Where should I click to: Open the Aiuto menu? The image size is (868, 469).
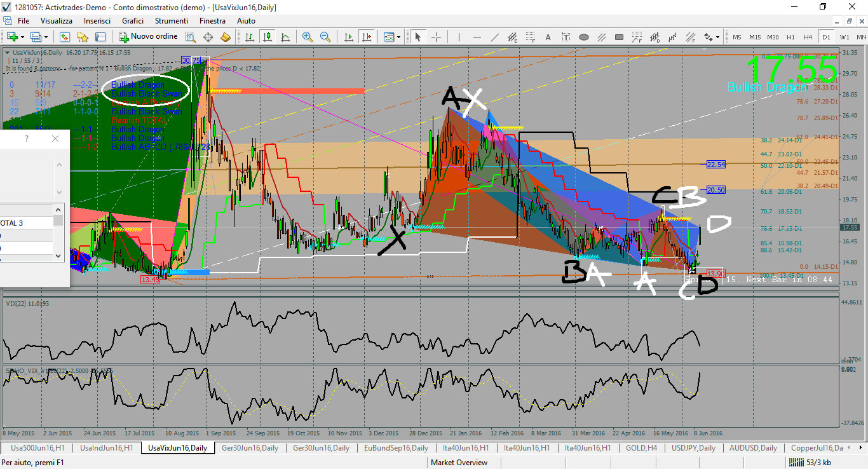tap(246, 21)
